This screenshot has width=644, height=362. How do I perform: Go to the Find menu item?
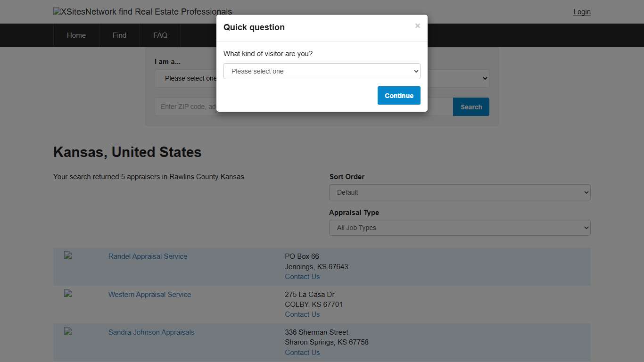point(119,35)
